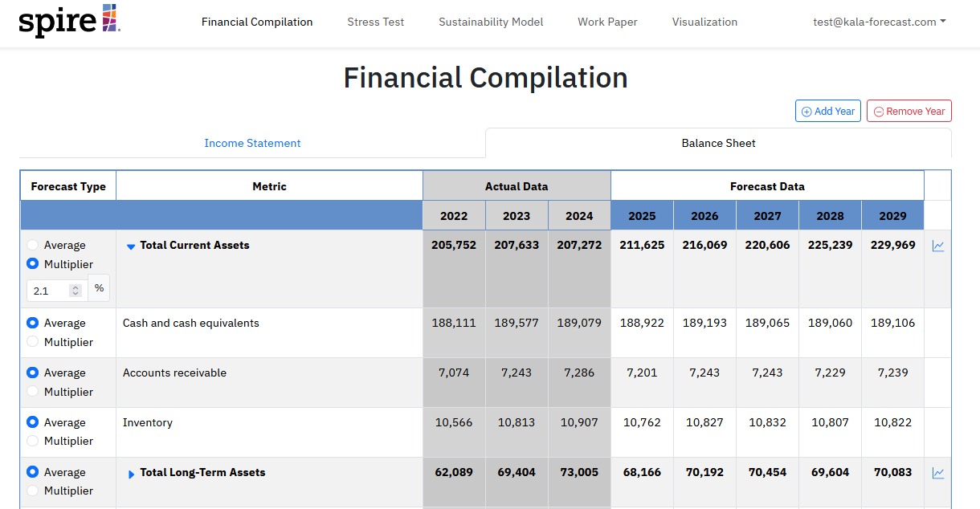Click the 10,762 inventory forecast value

pos(642,422)
